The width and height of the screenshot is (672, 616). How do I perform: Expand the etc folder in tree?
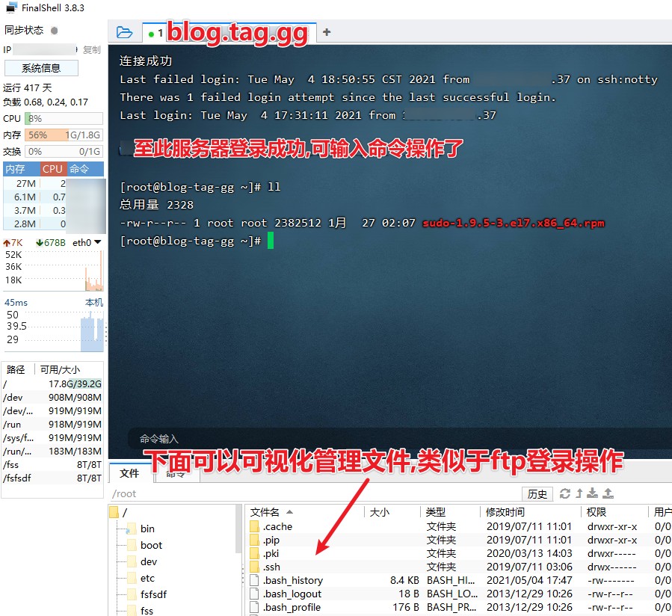(x=147, y=578)
